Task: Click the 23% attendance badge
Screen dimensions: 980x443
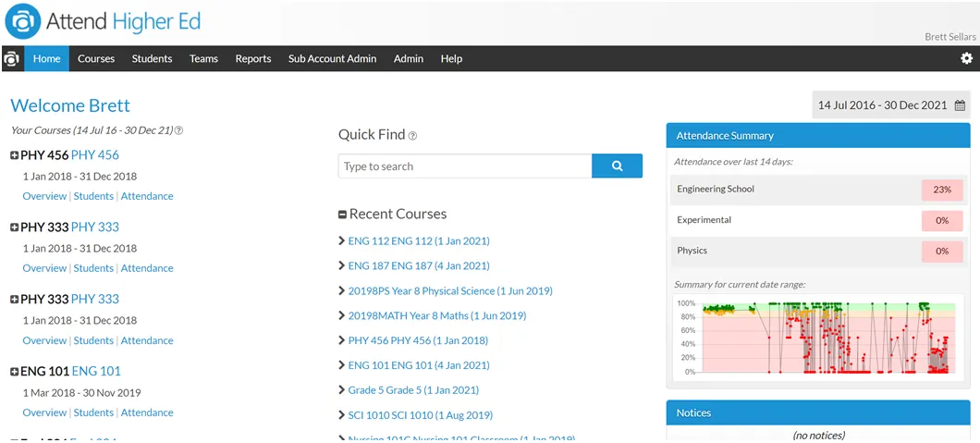Action: 942,190
